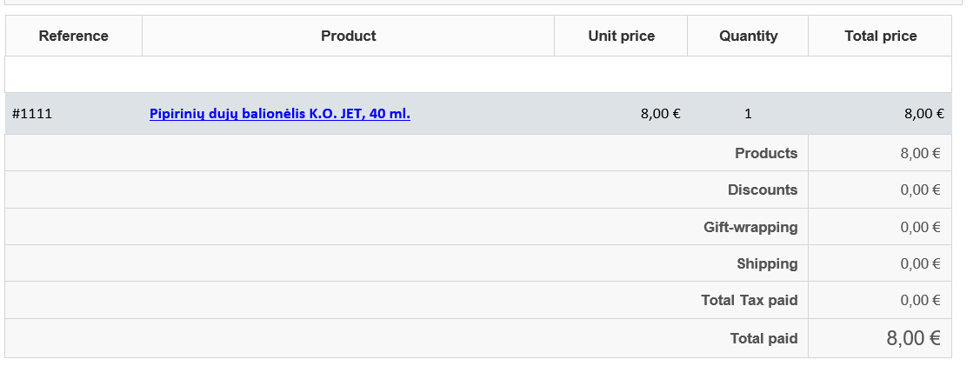980x366 pixels.
Task: Click the Product column header
Action: coord(348,36)
